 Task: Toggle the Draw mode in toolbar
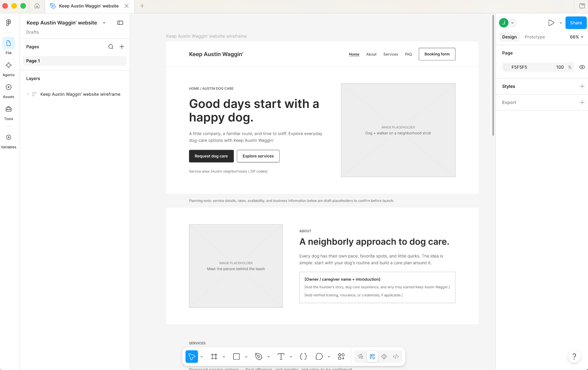click(361, 356)
